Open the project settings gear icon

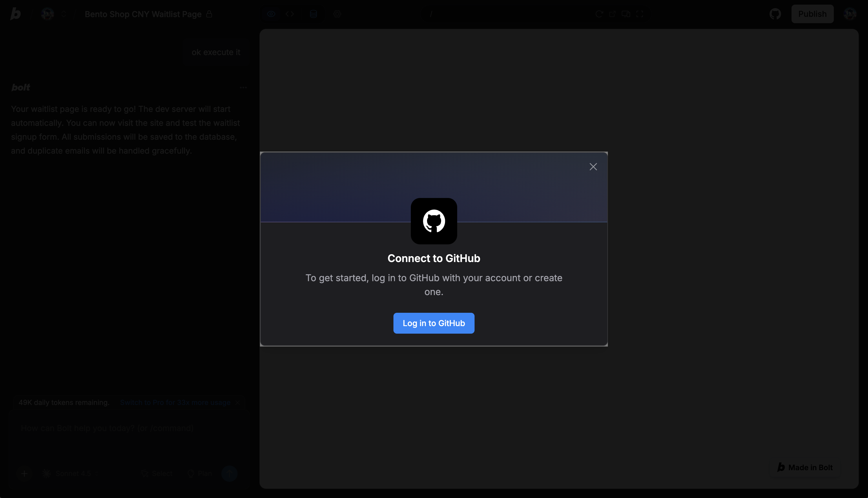(x=337, y=14)
